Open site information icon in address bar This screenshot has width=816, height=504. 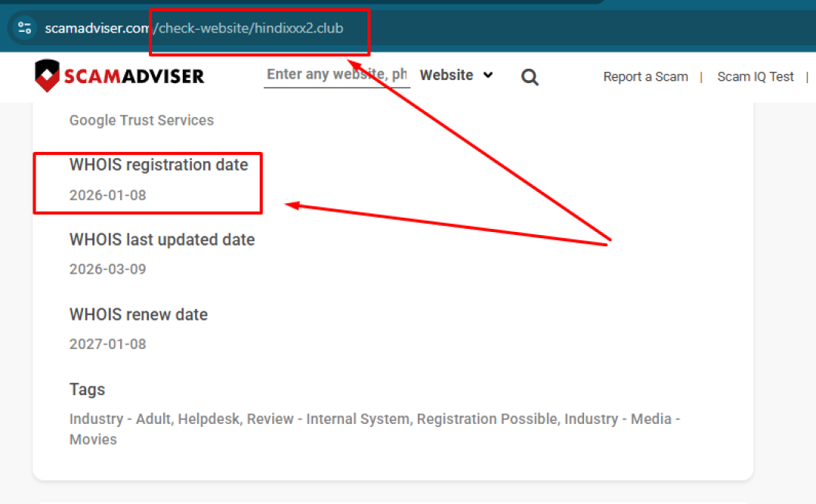click(x=24, y=28)
